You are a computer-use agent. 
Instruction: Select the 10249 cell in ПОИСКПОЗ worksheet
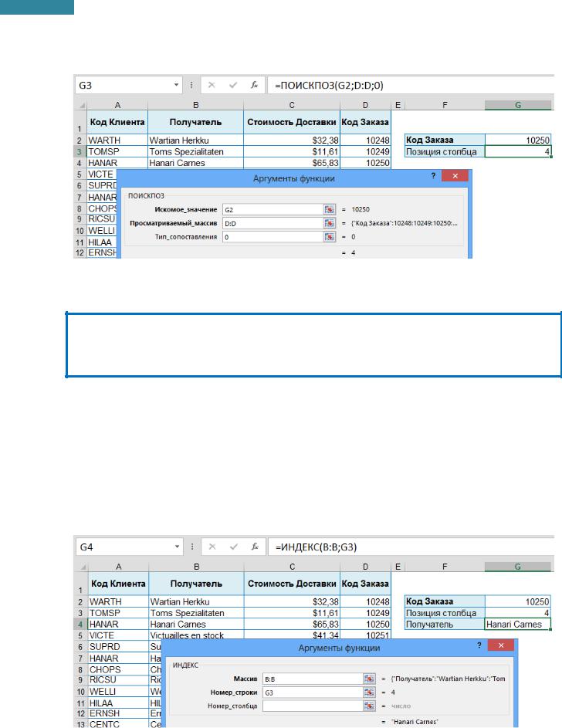pyautogui.click(x=365, y=152)
